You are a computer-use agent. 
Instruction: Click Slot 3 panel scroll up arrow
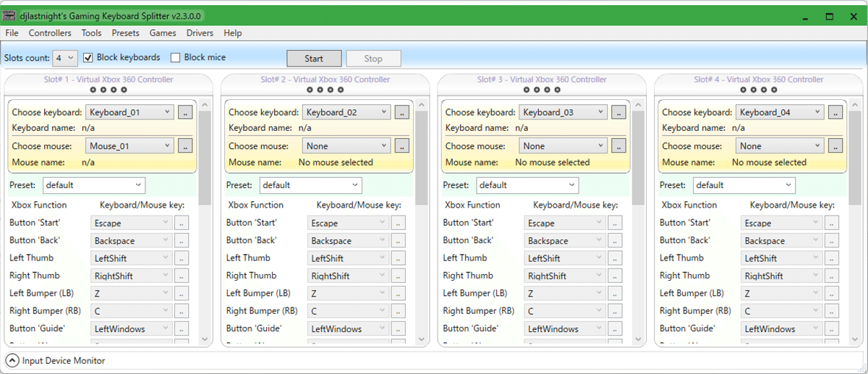638,105
